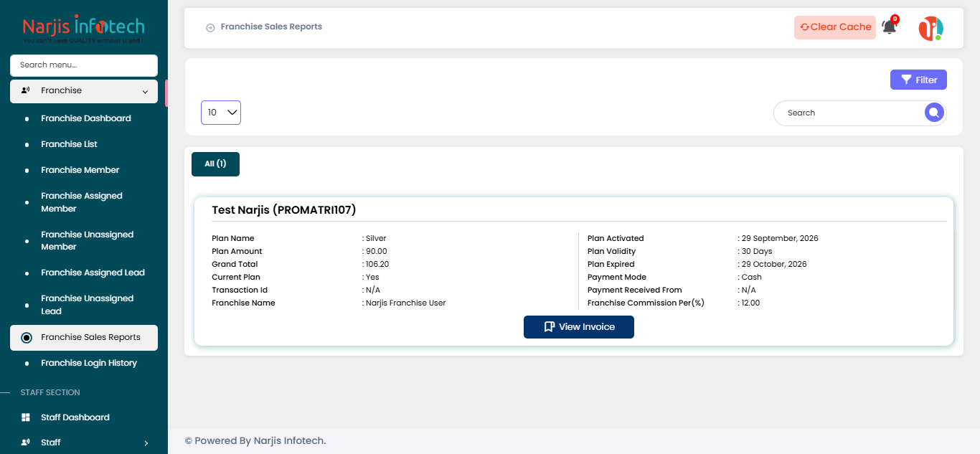The width and height of the screenshot is (980, 454).
Task: Click the Test Narjis (PROMATRI107) heading
Action: tap(284, 210)
